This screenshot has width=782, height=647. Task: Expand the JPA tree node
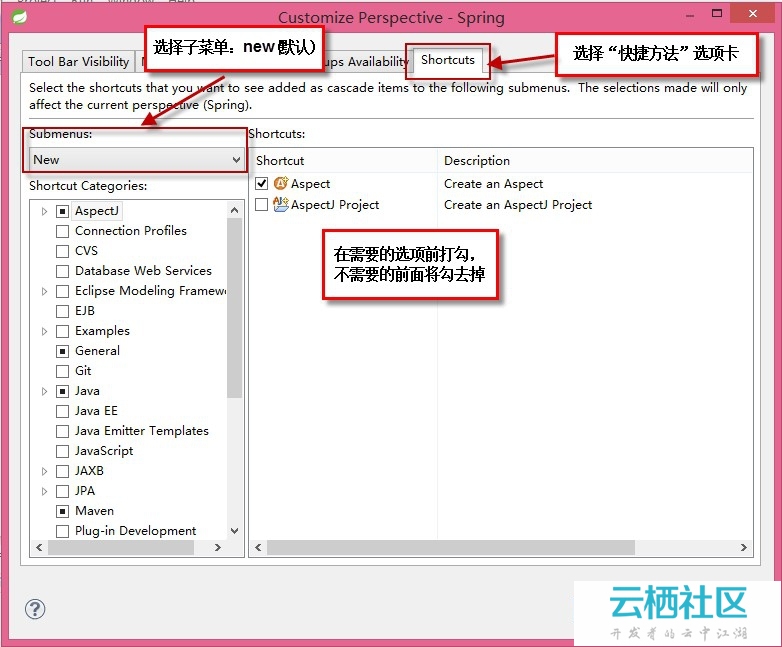[x=44, y=491]
